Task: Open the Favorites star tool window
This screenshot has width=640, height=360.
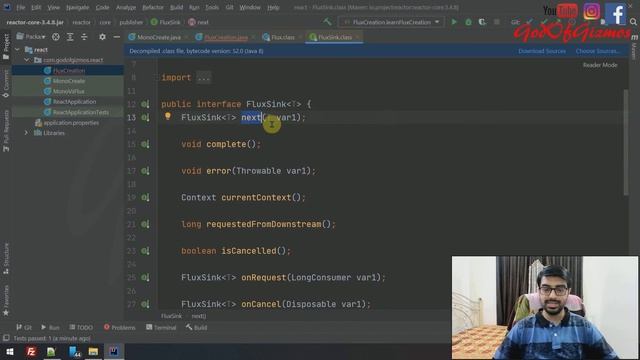Action: tap(6, 300)
